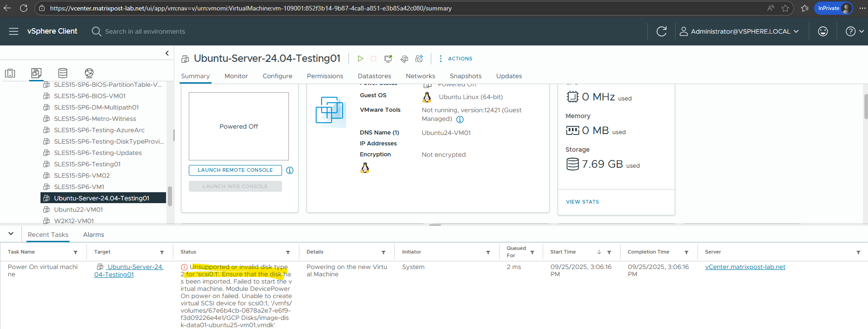Click the inventory tree vertical scrollbar

tap(170, 196)
